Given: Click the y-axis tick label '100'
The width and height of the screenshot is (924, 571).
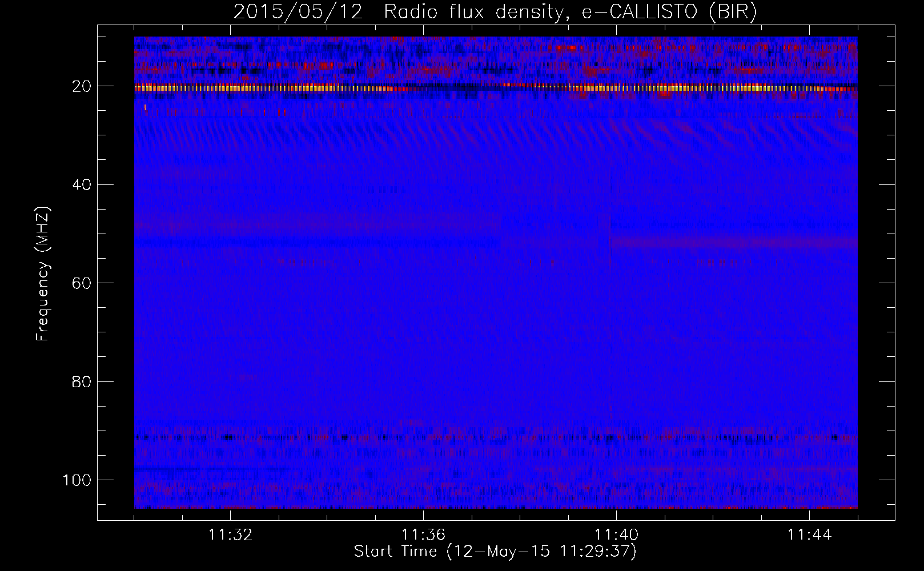Looking at the screenshot, I should click(x=77, y=480).
